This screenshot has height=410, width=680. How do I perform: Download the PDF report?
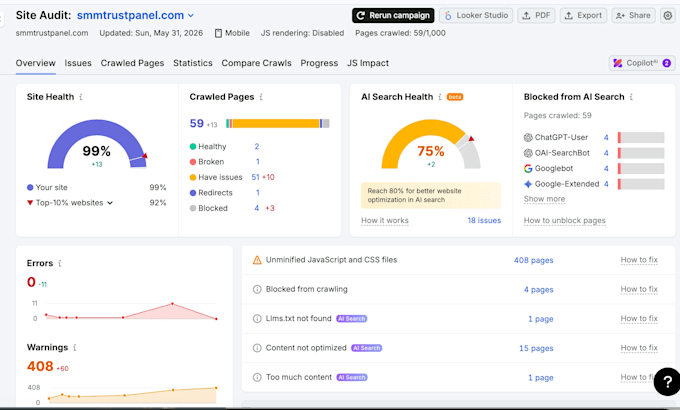(x=536, y=16)
